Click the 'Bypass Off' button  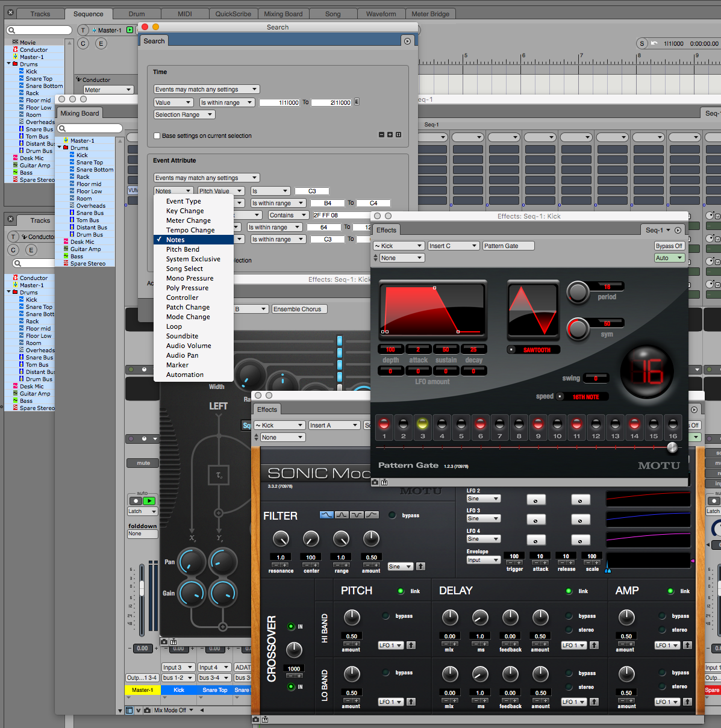(669, 246)
